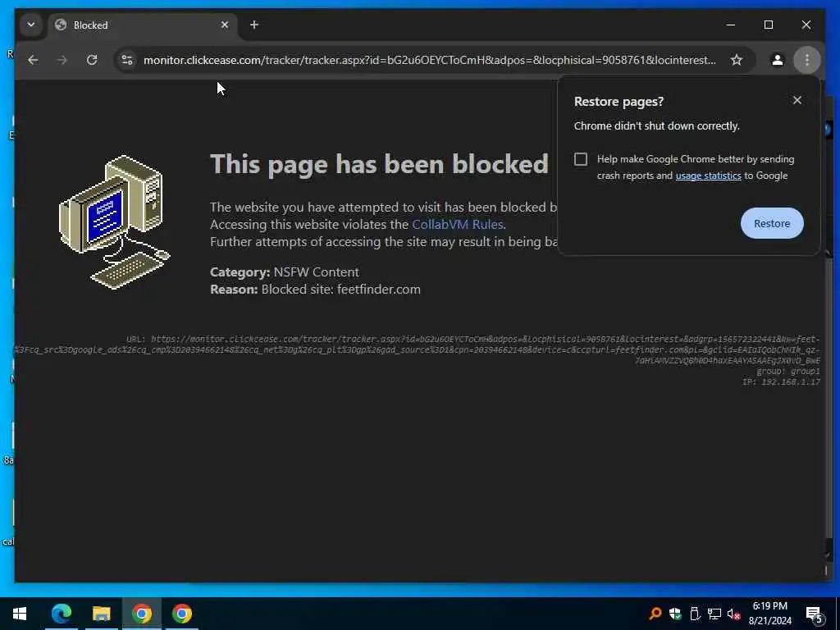Select the Blocked tab
Image resolution: width=840 pixels, height=630 pixels.
(x=142, y=25)
